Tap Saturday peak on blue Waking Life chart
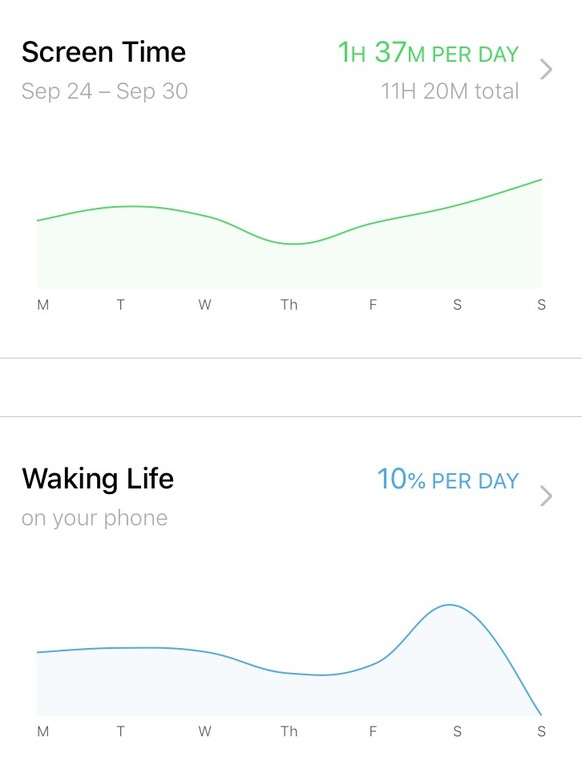This screenshot has width=582, height=778. click(450, 605)
